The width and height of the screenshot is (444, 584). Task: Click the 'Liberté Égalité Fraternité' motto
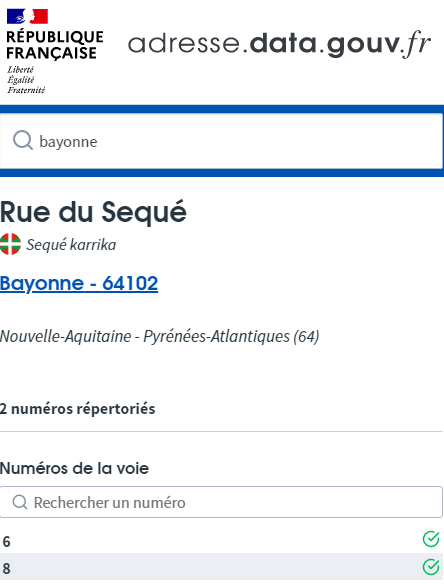[26, 80]
